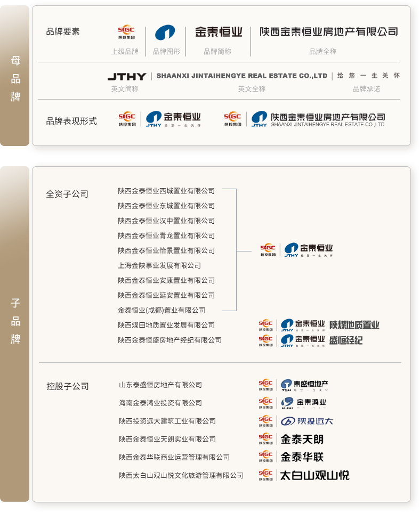The width and height of the screenshot is (420, 512).
Task: Select the full name 陕西金泰恒业房地产有限公司 at top
Action: pos(328,32)
